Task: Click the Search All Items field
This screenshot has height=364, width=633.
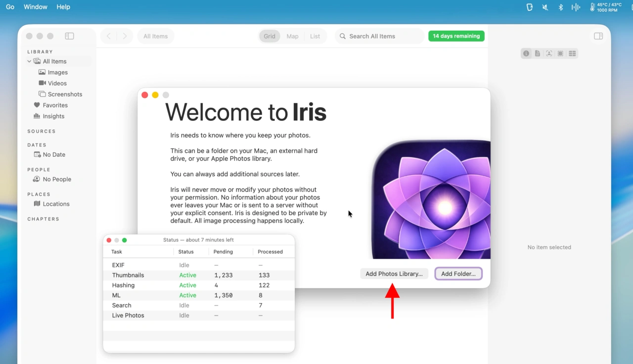Action: 379,36
